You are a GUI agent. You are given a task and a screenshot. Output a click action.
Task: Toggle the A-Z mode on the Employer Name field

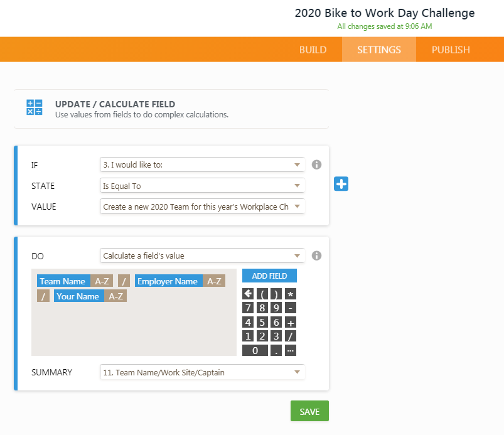(213, 281)
